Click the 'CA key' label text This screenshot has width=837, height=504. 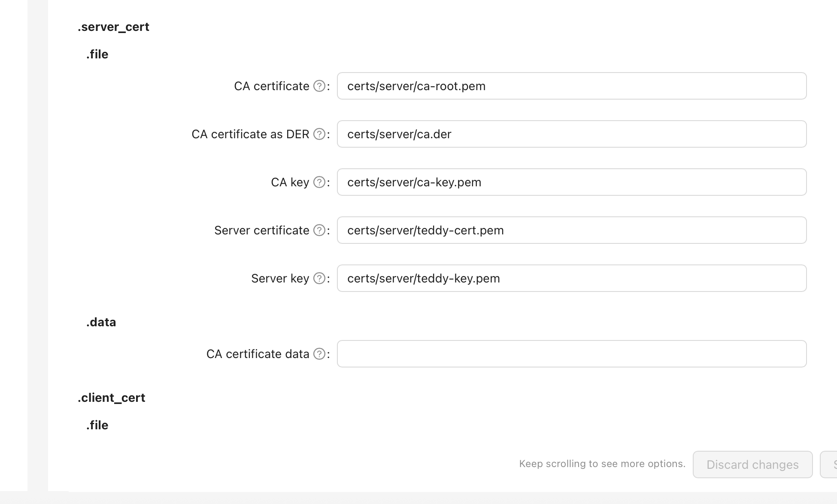click(x=290, y=182)
